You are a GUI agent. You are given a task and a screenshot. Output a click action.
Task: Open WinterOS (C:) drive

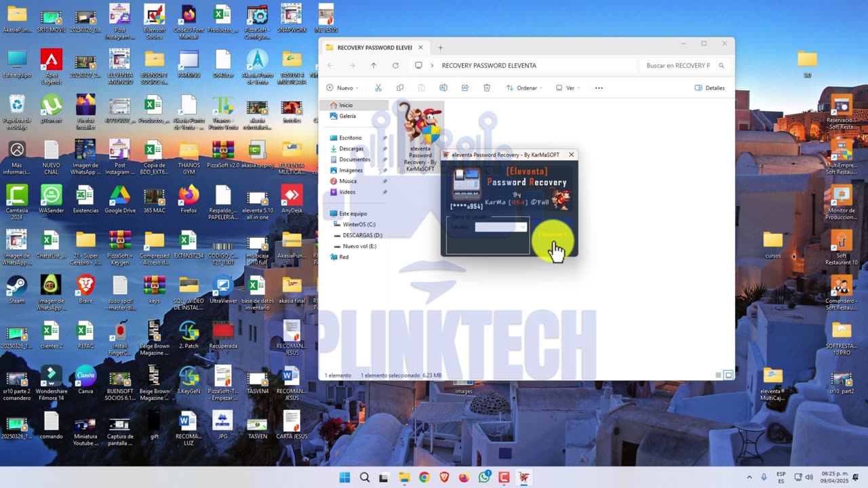click(359, 224)
